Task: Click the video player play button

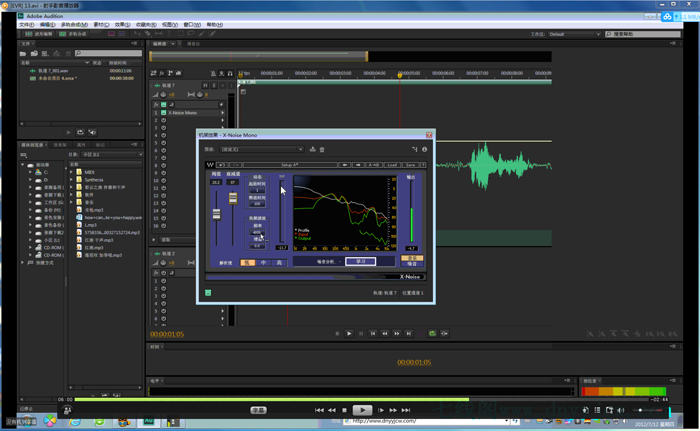Action: (362, 410)
